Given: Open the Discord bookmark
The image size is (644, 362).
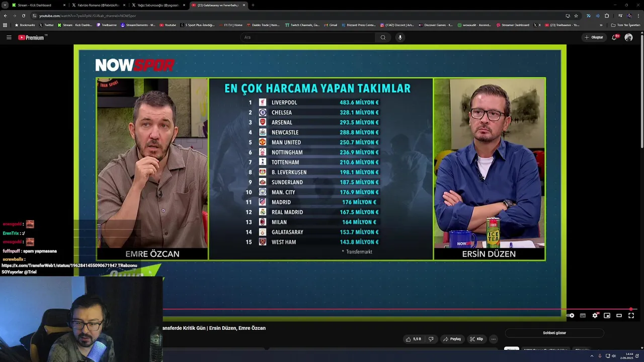Looking at the screenshot, I should click(397, 25).
